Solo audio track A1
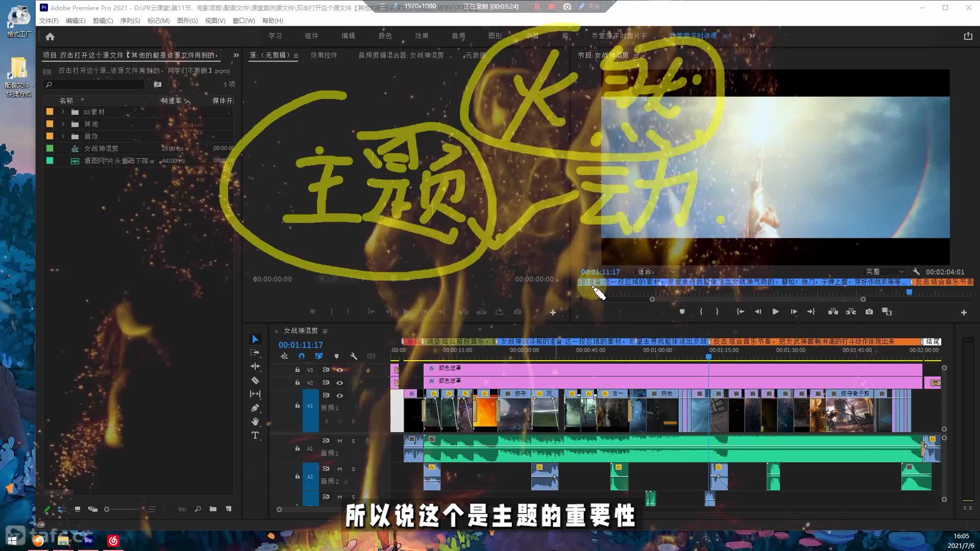Viewport: 980px width, 551px height. pos(353,441)
